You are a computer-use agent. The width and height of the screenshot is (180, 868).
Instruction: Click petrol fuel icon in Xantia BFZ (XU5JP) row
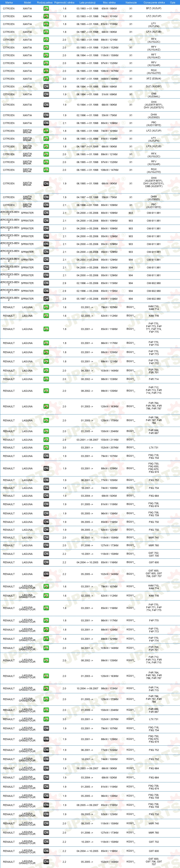46,8
